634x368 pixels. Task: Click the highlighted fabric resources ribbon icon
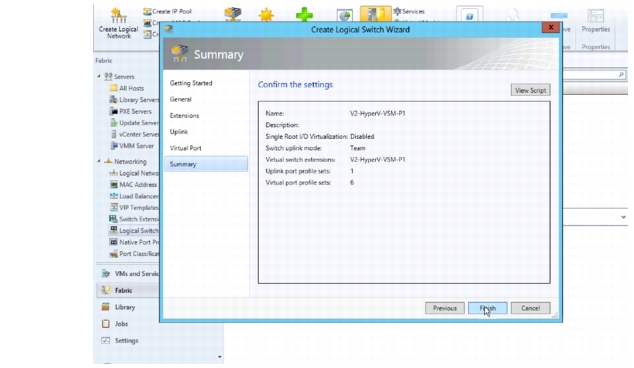click(x=375, y=14)
